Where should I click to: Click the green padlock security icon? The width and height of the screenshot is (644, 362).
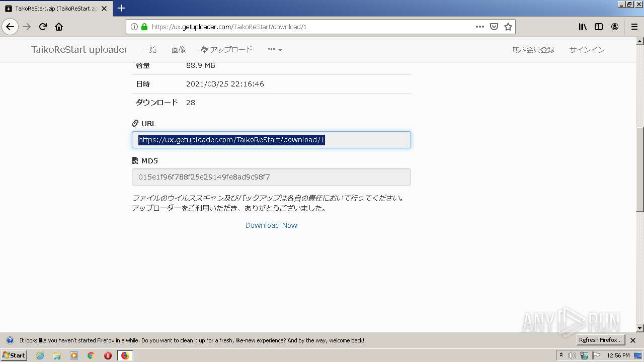point(144,27)
